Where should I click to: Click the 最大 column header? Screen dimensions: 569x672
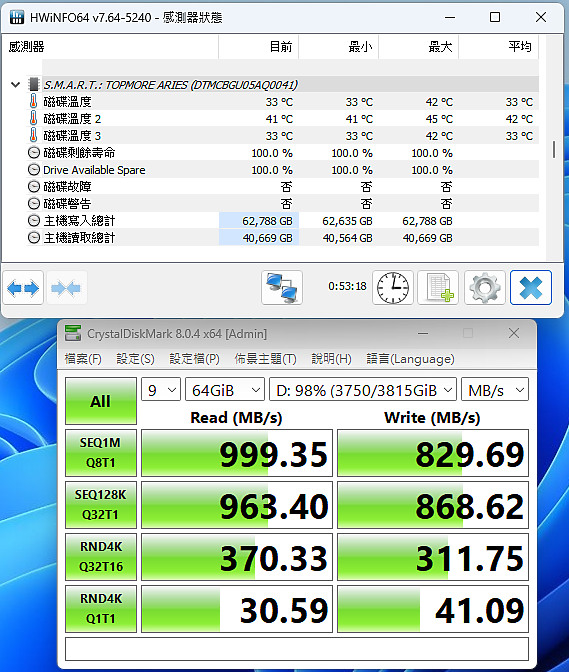click(419, 47)
